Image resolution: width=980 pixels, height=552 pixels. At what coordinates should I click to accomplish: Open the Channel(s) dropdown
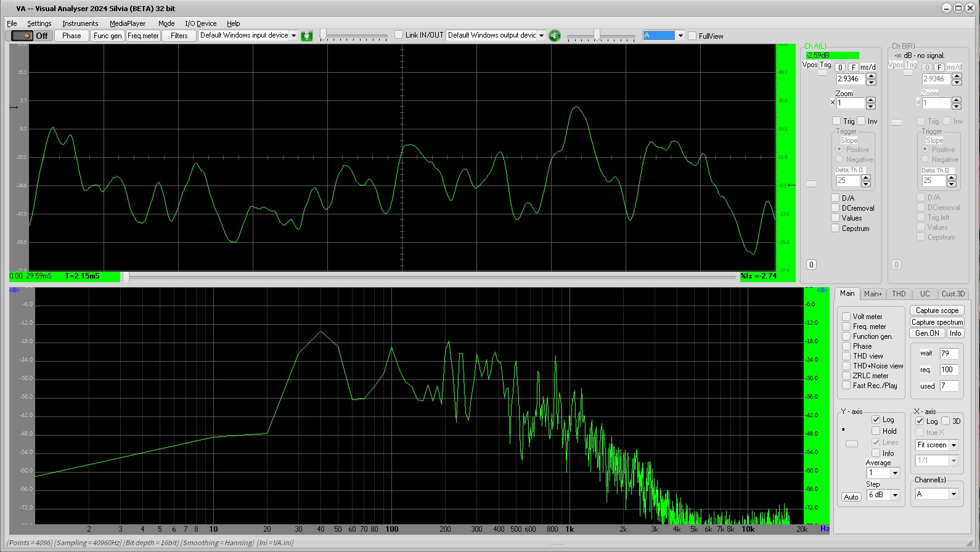(x=953, y=494)
